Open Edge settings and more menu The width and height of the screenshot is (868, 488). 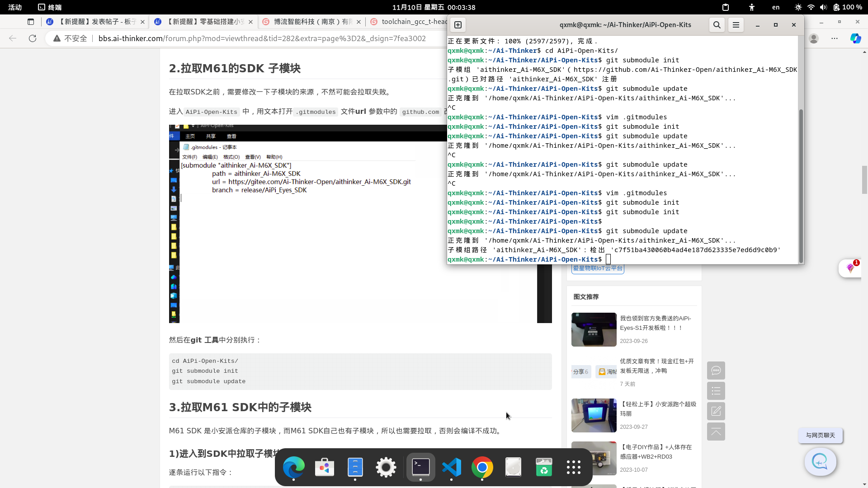click(835, 38)
